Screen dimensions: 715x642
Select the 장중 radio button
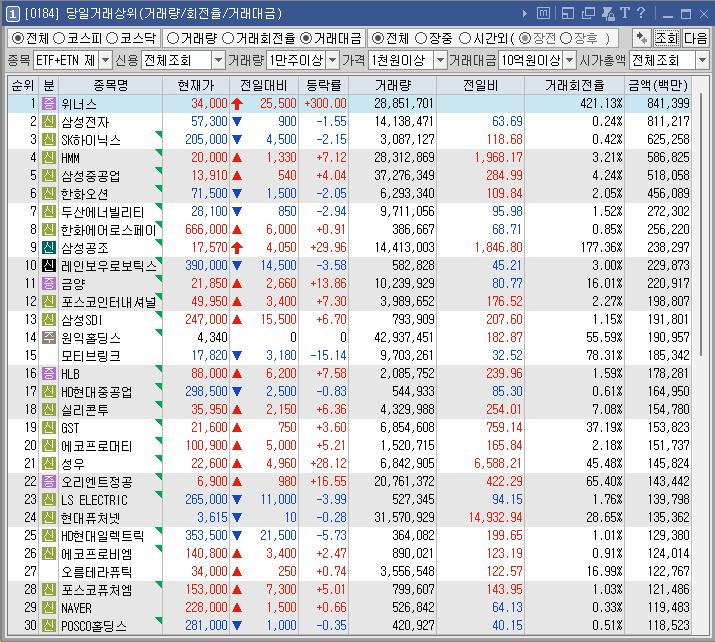click(x=421, y=38)
